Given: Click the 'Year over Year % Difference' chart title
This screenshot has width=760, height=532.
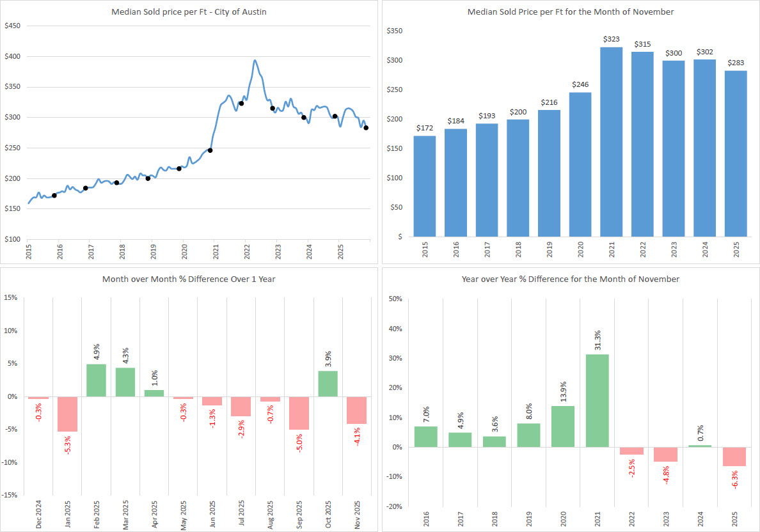Looking at the screenshot, I should point(571,279).
